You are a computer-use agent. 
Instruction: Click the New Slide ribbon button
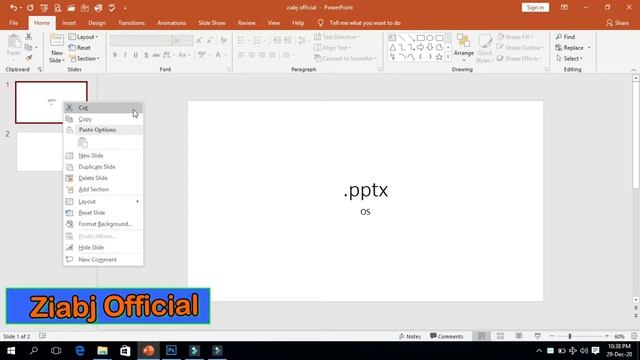pyautogui.click(x=57, y=48)
